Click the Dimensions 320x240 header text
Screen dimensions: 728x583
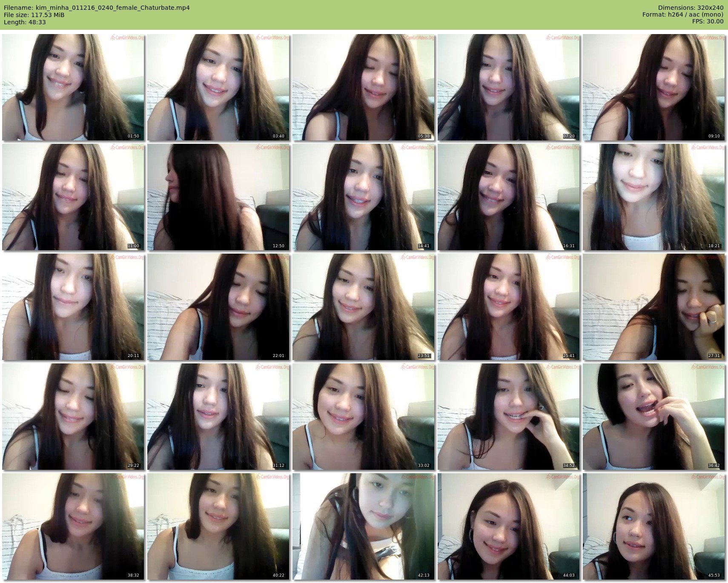[691, 8]
